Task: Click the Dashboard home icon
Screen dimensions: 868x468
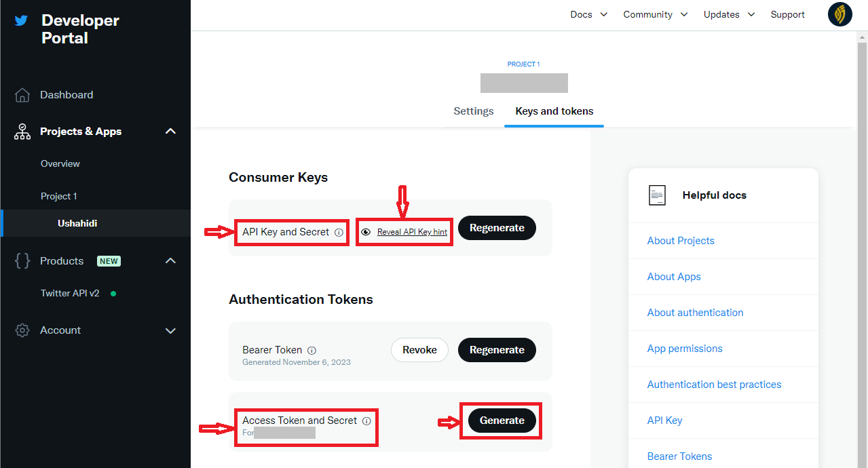Action: point(22,95)
